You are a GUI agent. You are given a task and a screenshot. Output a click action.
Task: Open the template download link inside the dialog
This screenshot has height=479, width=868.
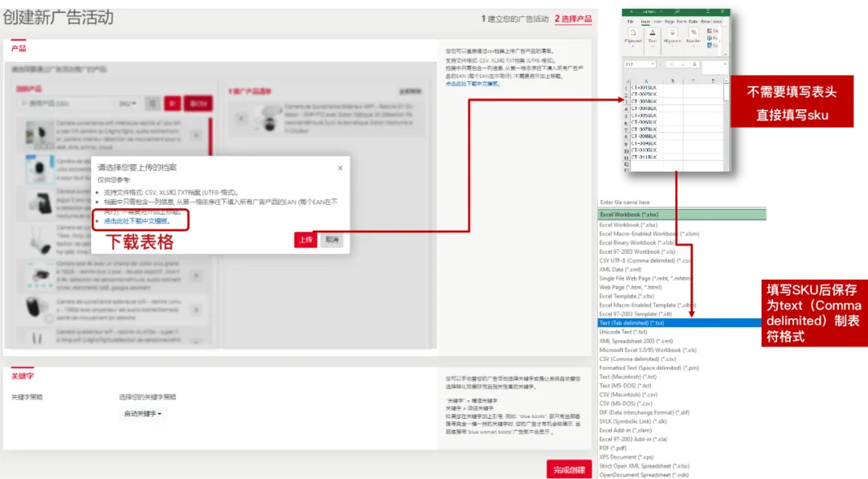[x=137, y=221]
